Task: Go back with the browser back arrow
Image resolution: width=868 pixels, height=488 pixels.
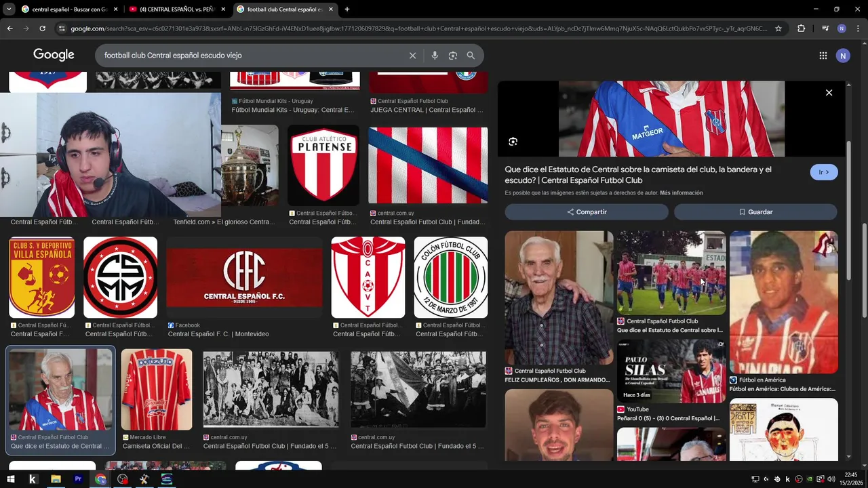Action: (x=9, y=28)
